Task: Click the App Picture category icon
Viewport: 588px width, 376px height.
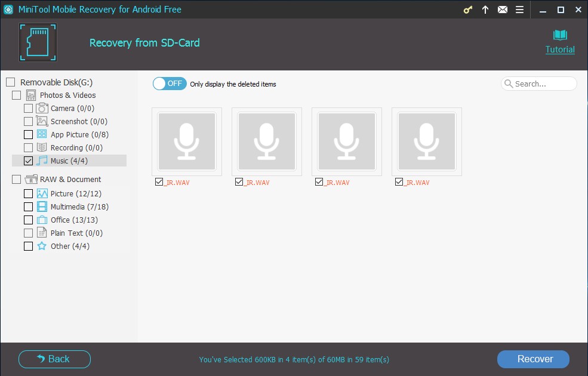Action: 42,134
